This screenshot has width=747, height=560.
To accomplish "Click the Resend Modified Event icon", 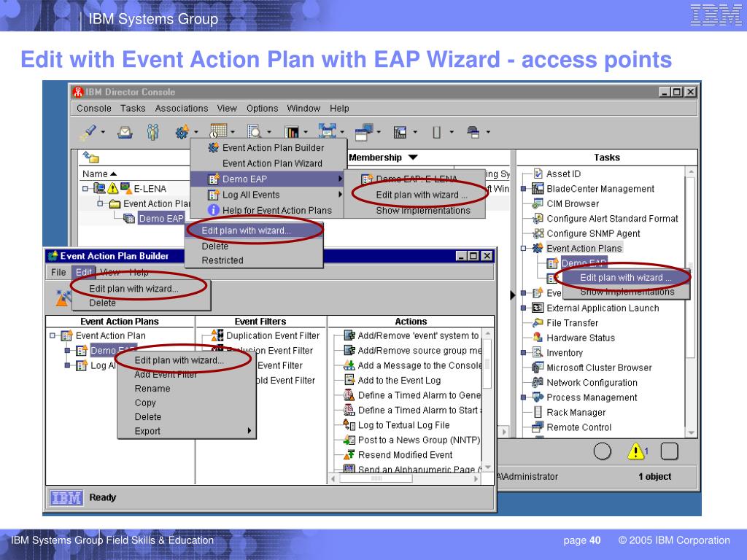I will pos(349,454).
